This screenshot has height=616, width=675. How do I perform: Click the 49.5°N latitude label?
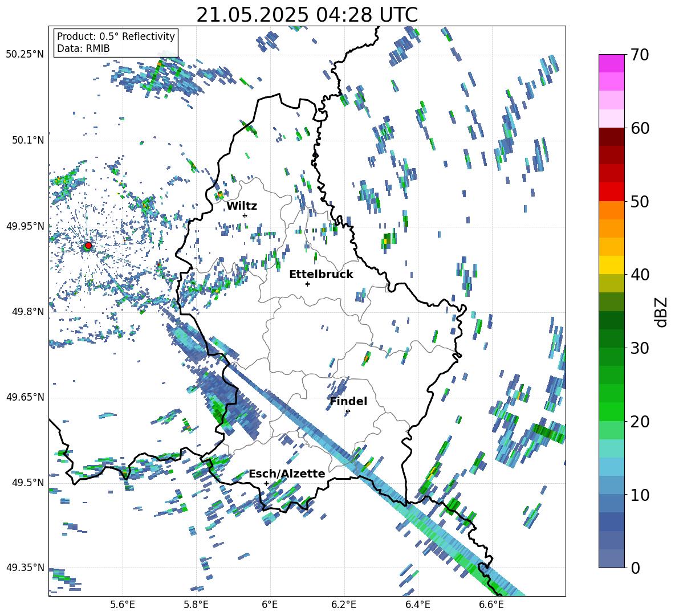tap(28, 482)
